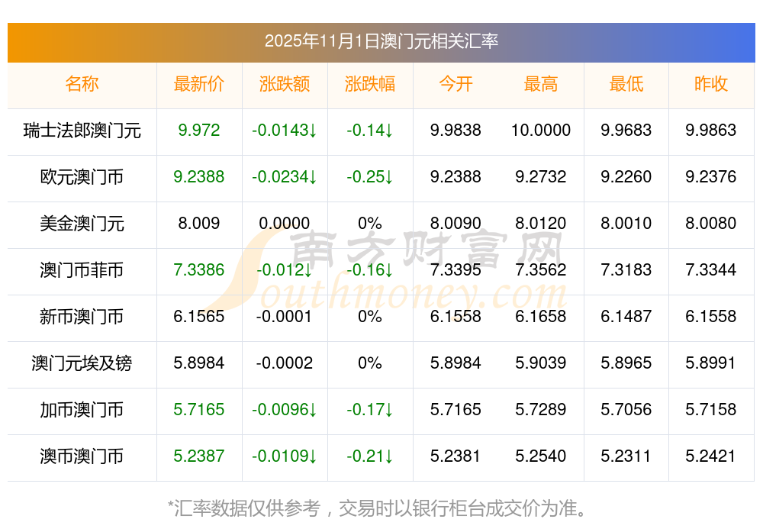Click the 最高 column header

[x=541, y=84]
